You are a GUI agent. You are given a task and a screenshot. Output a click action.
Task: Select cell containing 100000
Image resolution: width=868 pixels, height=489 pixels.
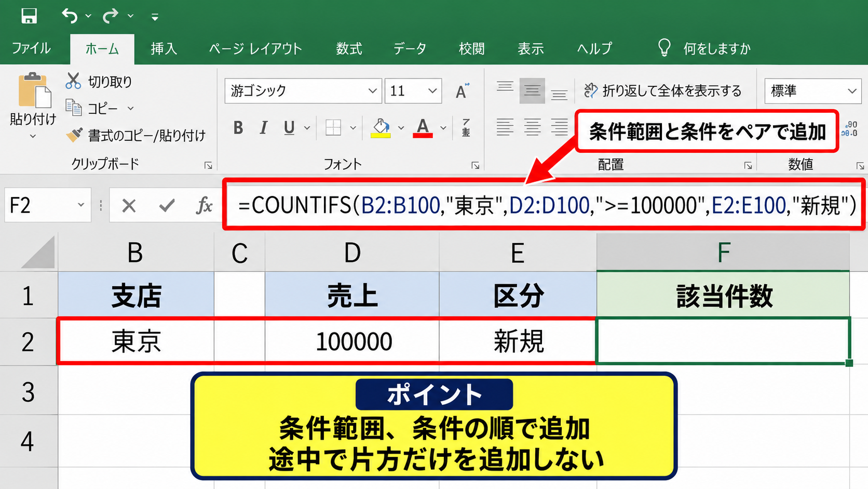[x=352, y=341]
